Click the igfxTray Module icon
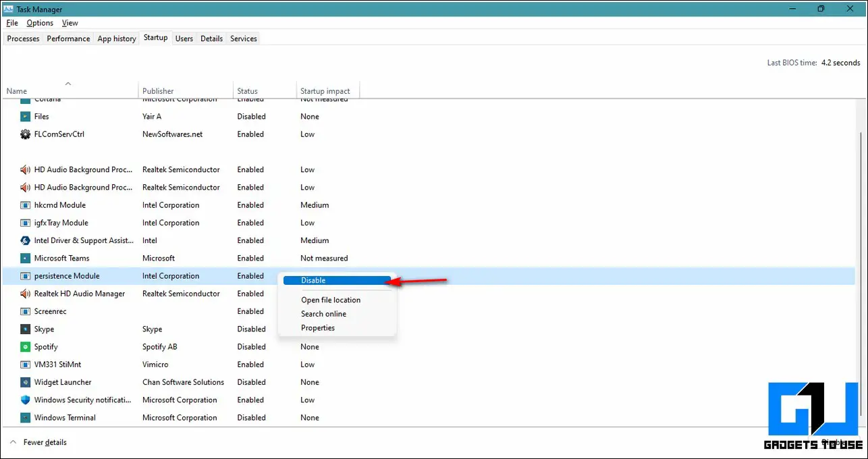This screenshot has height=459, width=868. coord(26,223)
